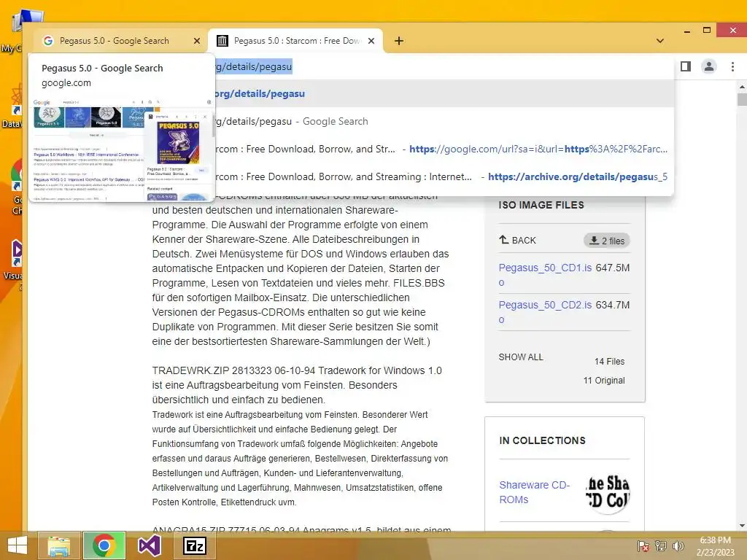Close the Pegasus 5.0 Starcom tab
The height and width of the screenshot is (560, 747).
[x=371, y=41]
